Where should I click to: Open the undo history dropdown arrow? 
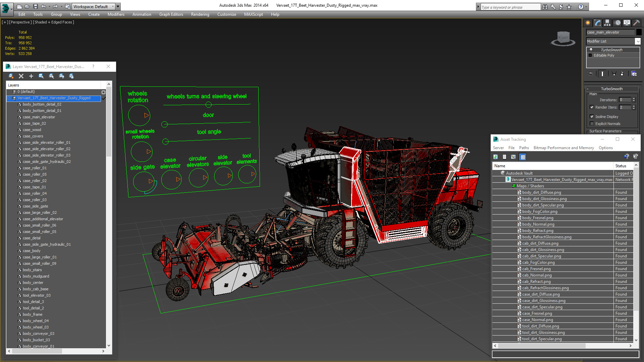pyautogui.click(x=49, y=6)
